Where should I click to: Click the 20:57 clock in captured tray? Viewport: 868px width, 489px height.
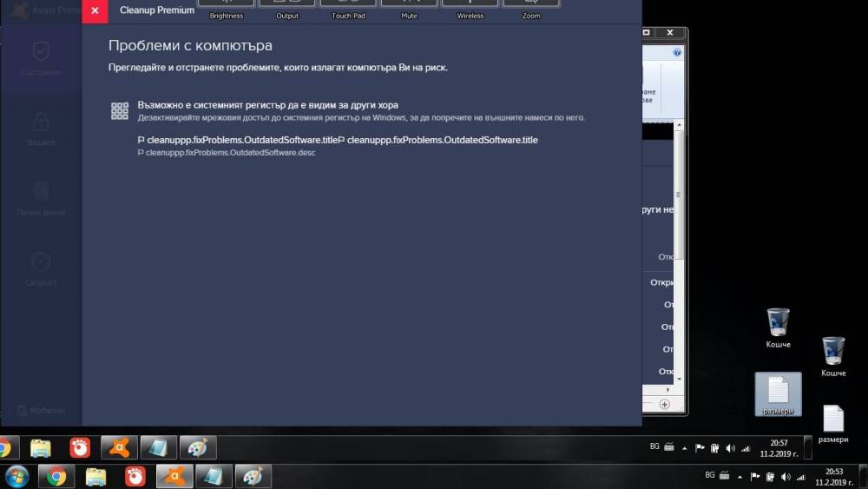click(x=779, y=448)
